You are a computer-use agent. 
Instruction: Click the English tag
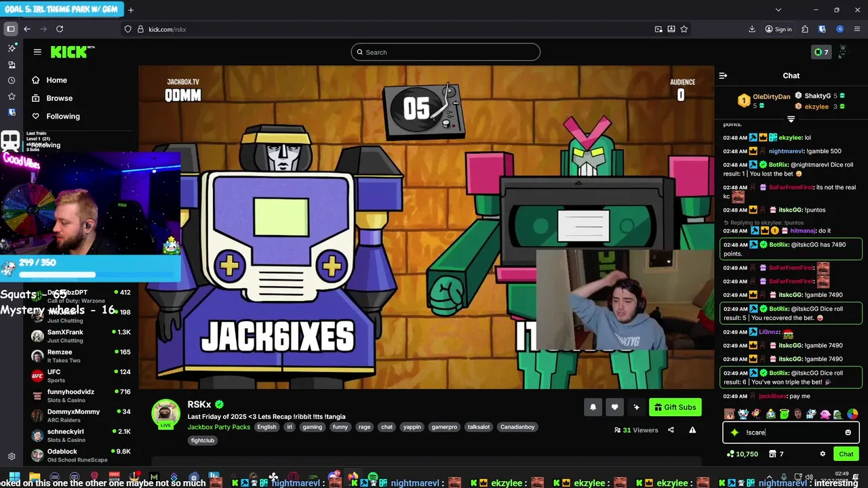click(x=267, y=427)
